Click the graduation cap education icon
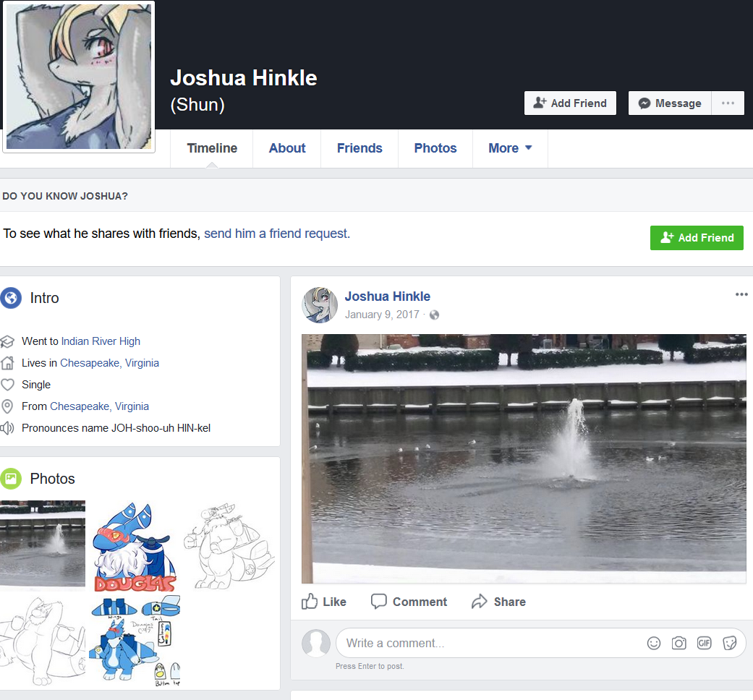 [7, 341]
